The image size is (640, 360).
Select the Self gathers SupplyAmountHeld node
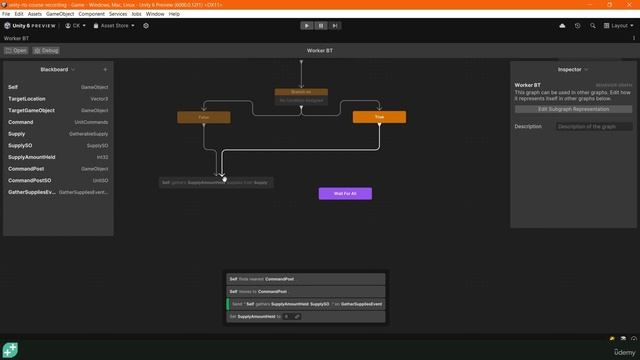[216, 182]
